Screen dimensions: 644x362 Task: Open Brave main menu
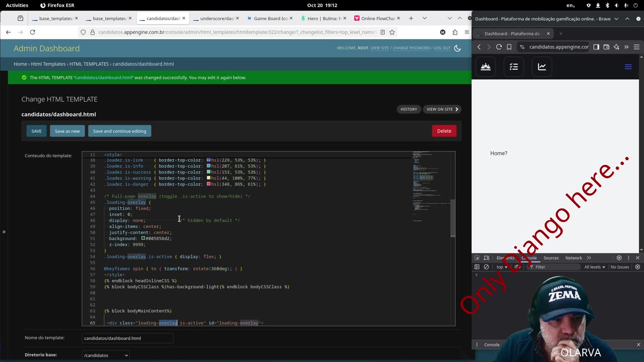[x=636, y=47]
